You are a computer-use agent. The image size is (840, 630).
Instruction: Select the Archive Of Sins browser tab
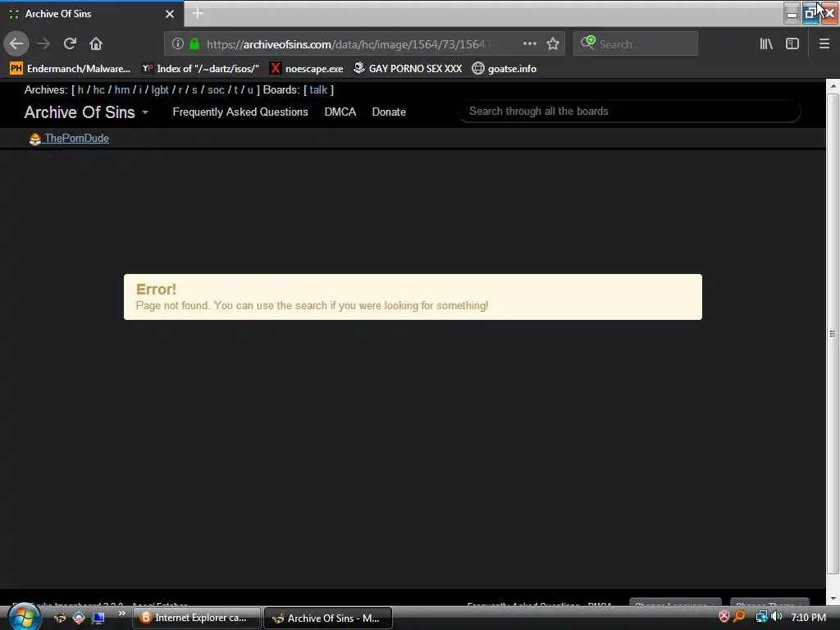92,14
